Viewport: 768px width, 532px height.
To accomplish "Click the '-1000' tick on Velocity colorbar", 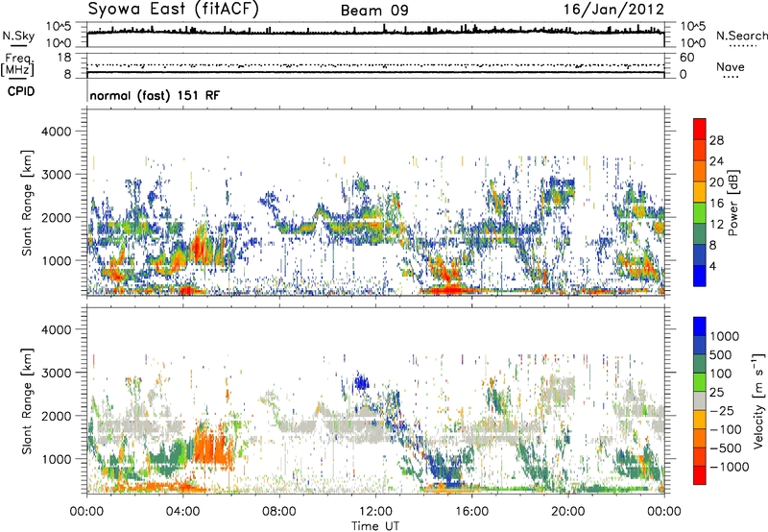I will (730, 467).
